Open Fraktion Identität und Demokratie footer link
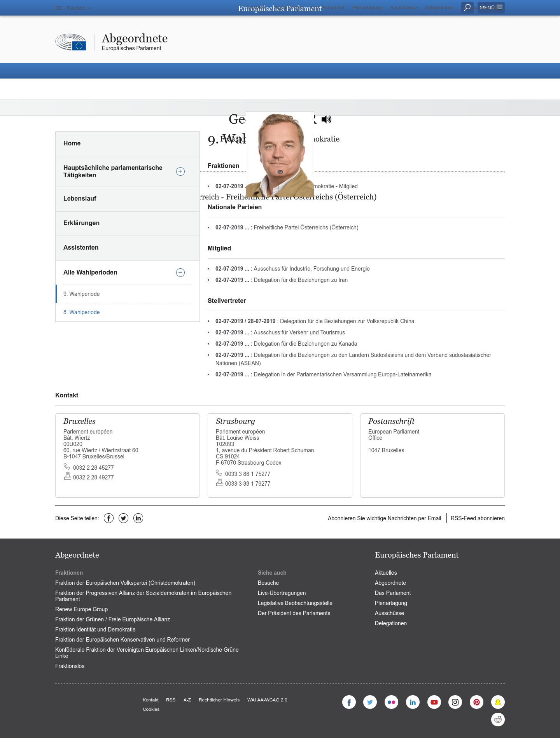 coord(95,630)
